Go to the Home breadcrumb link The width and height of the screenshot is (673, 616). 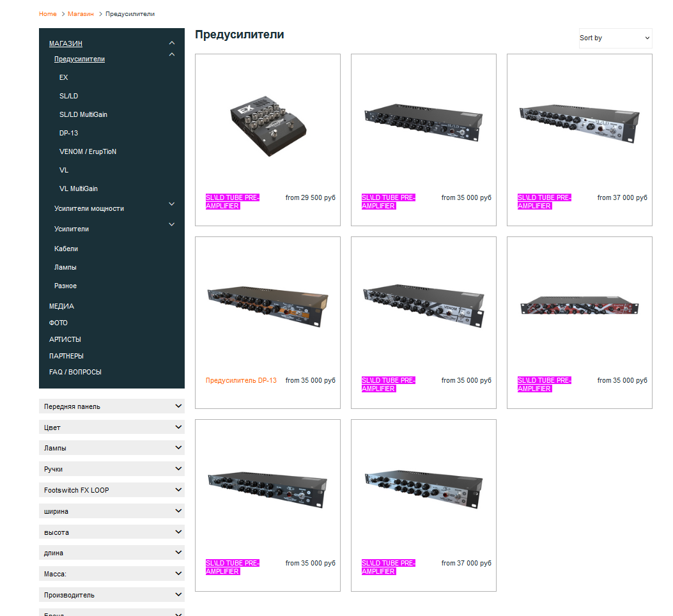48,13
